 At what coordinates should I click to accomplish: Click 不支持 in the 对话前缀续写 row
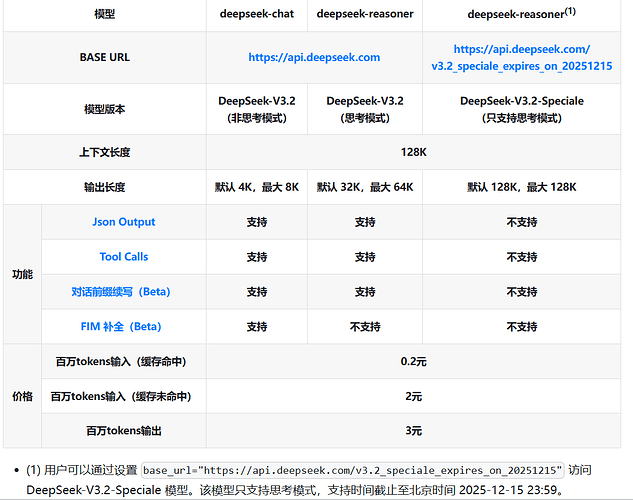(522, 292)
